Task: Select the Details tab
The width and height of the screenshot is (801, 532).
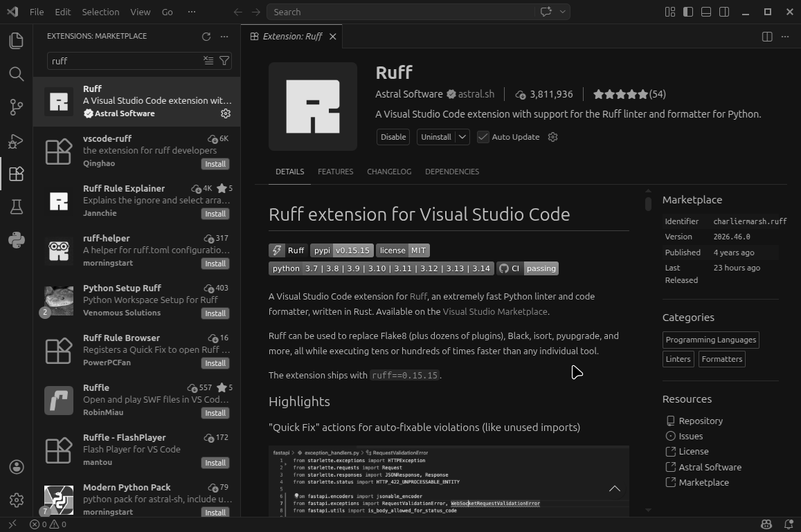Action: coord(289,172)
